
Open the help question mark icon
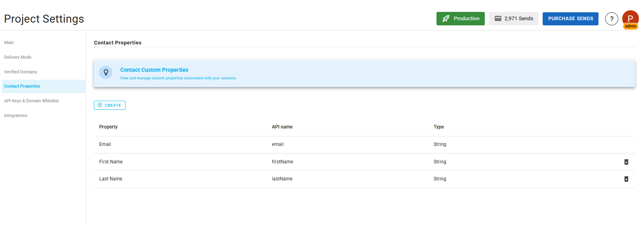tap(612, 19)
